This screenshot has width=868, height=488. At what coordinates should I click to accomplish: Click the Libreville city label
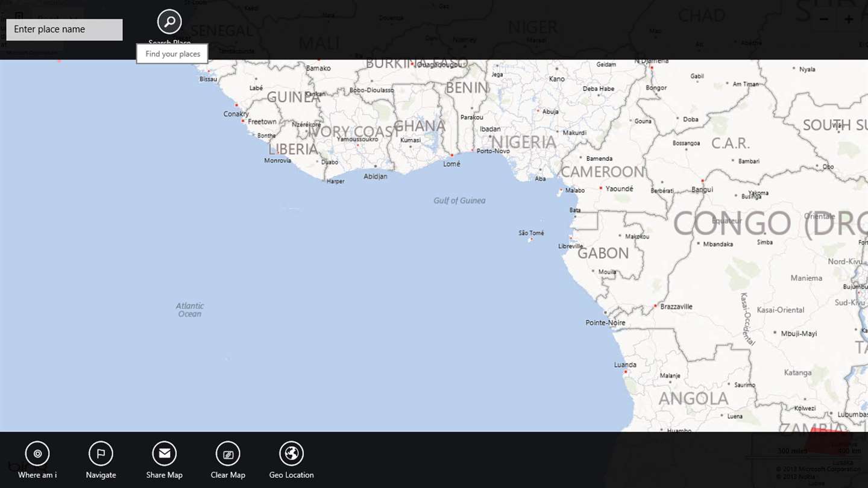pos(571,246)
